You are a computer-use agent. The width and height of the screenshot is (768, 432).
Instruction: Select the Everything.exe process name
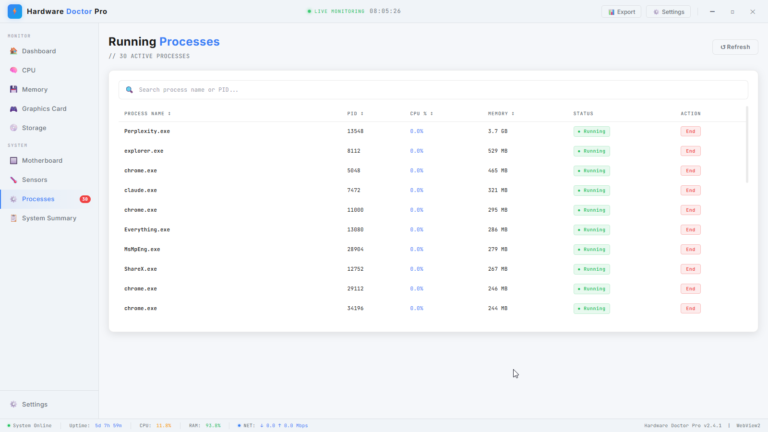[147, 230]
